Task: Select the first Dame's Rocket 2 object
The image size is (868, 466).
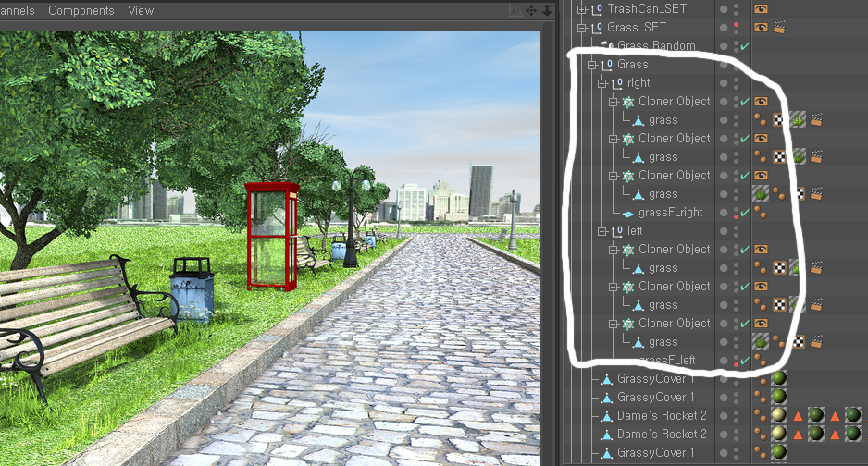Action: [662, 415]
